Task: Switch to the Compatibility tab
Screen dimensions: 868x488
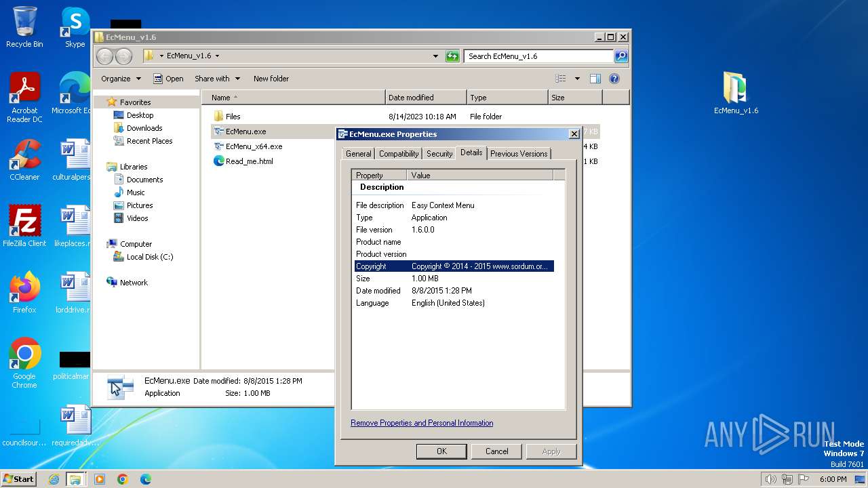Action: [x=399, y=154]
